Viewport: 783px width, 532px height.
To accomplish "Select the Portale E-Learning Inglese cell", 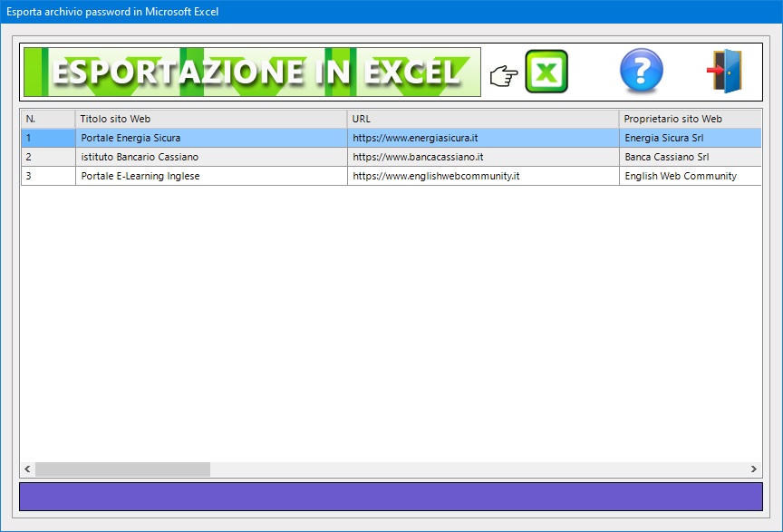I will [211, 176].
